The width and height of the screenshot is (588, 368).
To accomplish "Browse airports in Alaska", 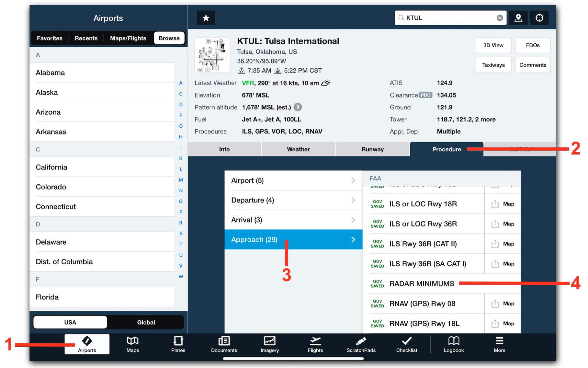I will [102, 92].
